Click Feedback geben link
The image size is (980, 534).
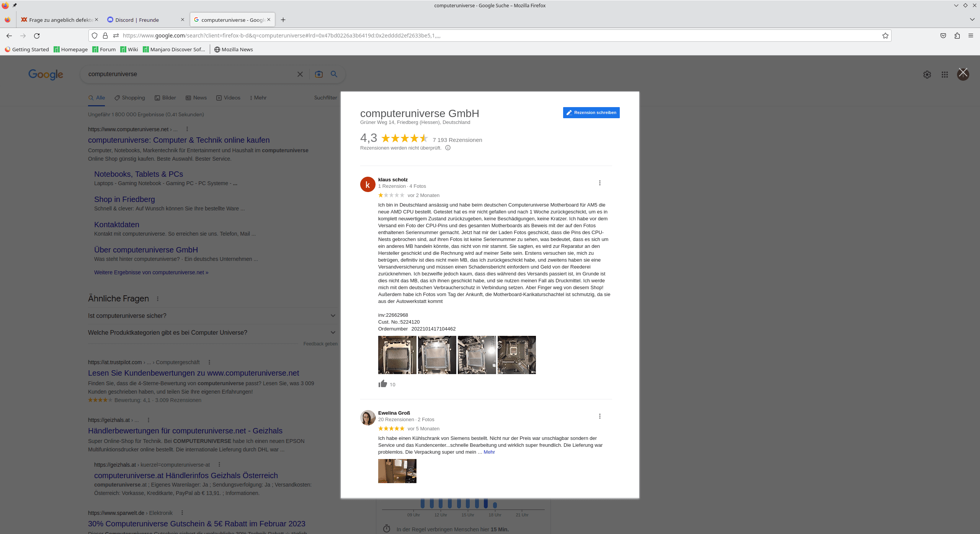point(320,344)
